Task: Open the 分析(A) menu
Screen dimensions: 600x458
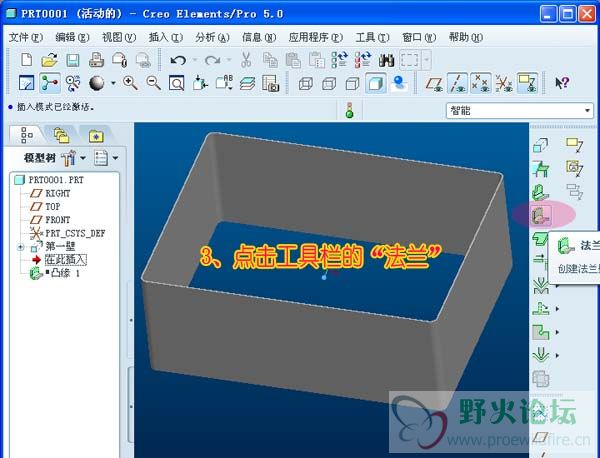Action: pos(212,37)
